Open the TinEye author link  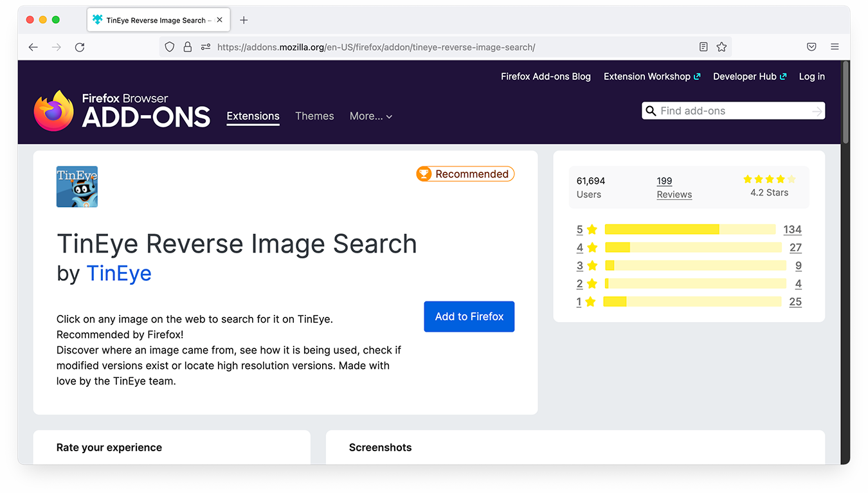click(119, 273)
